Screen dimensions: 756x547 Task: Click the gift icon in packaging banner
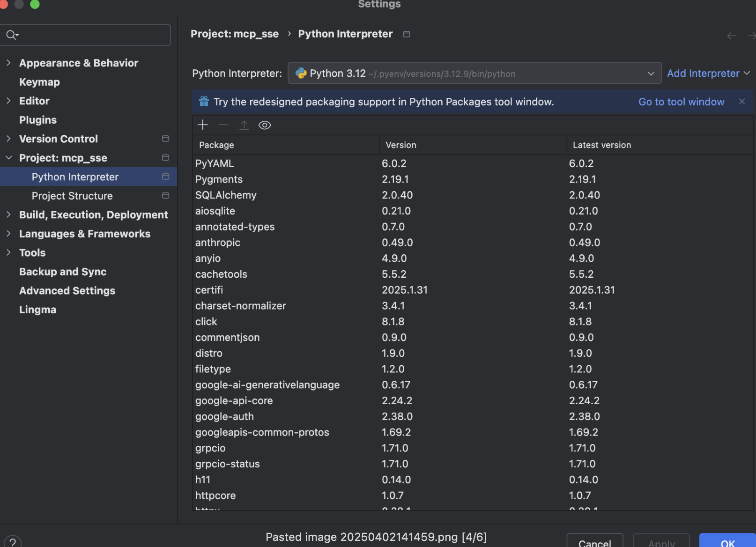[204, 102]
